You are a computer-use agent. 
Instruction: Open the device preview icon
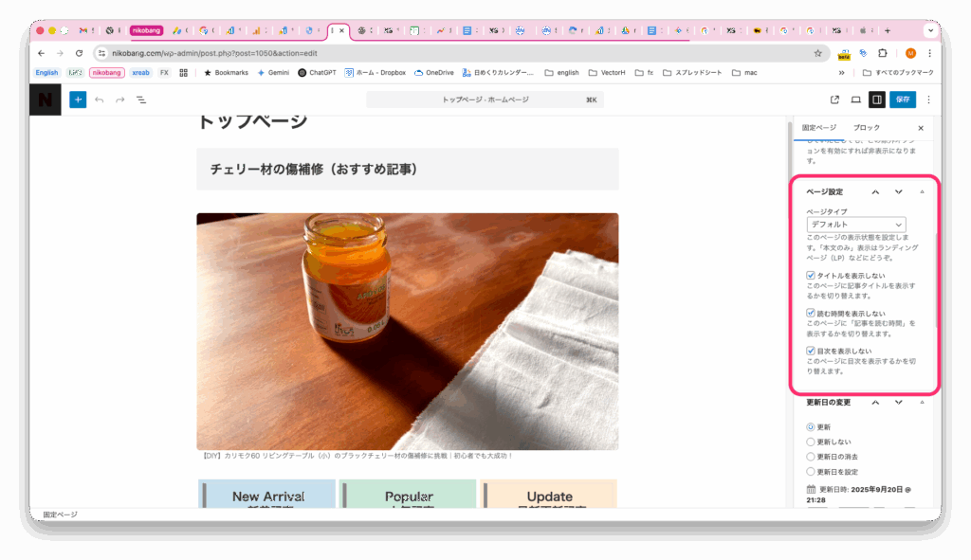pos(855,99)
